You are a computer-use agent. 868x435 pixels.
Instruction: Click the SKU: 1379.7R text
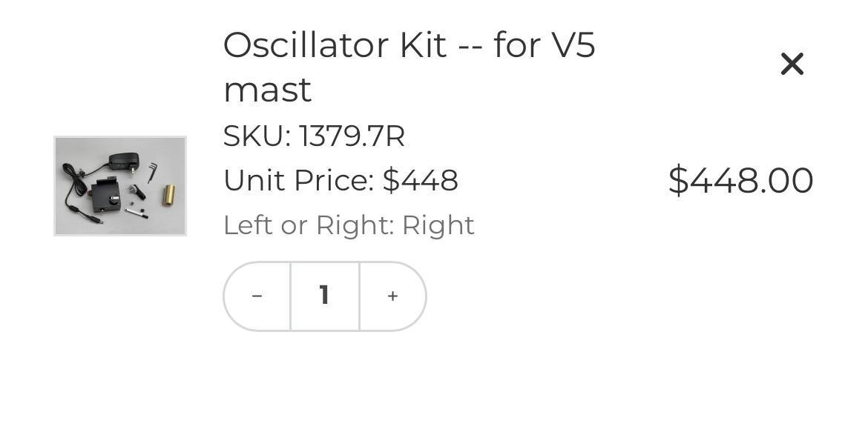point(314,136)
